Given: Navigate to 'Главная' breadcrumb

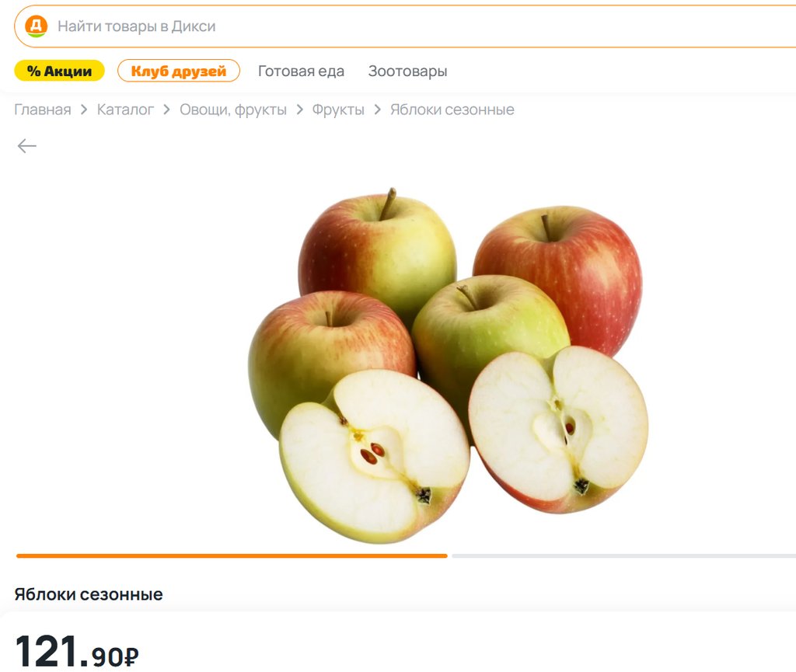Looking at the screenshot, I should click(43, 110).
